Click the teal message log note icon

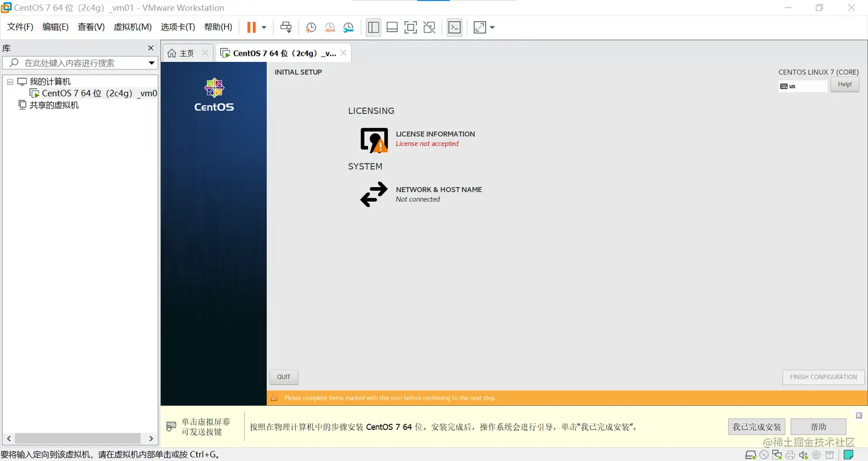click(x=848, y=455)
